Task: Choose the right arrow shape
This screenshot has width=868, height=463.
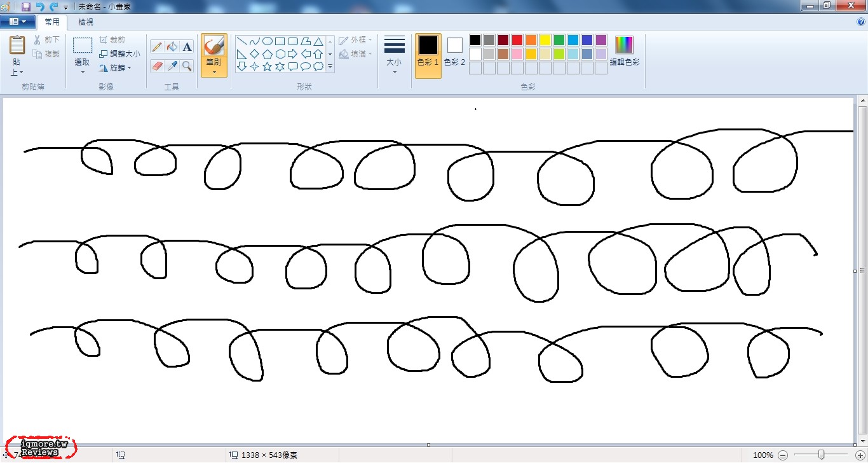Action: pyautogui.click(x=293, y=54)
